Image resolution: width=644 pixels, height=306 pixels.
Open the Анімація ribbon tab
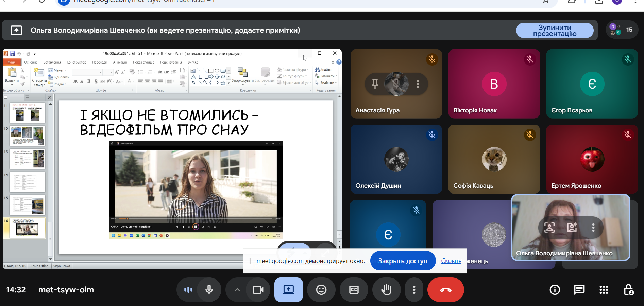click(120, 62)
